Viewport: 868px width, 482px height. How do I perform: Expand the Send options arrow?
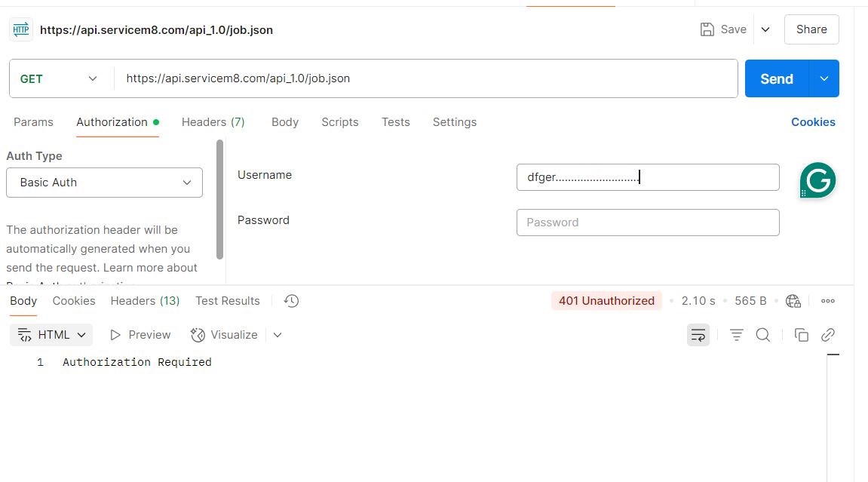pyautogui.click(x=824, y=78)
